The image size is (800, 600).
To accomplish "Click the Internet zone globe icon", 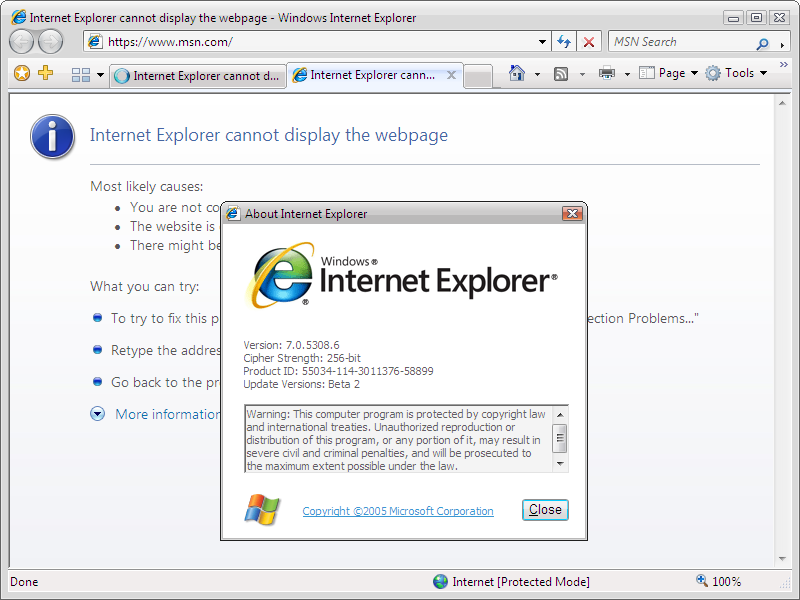I will point(440,581).
